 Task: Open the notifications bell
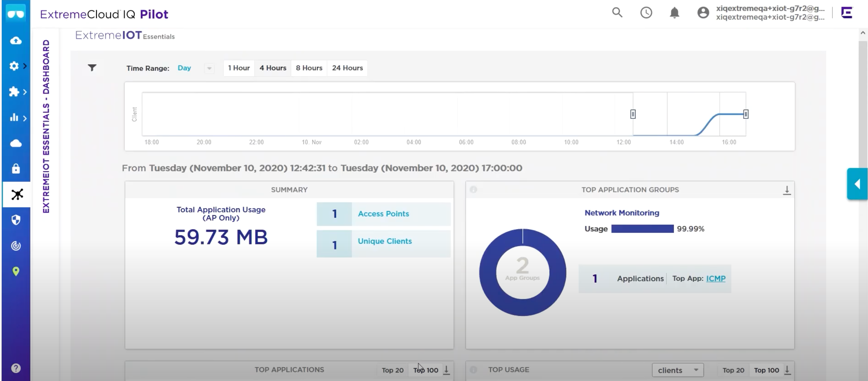click(674, 13)
